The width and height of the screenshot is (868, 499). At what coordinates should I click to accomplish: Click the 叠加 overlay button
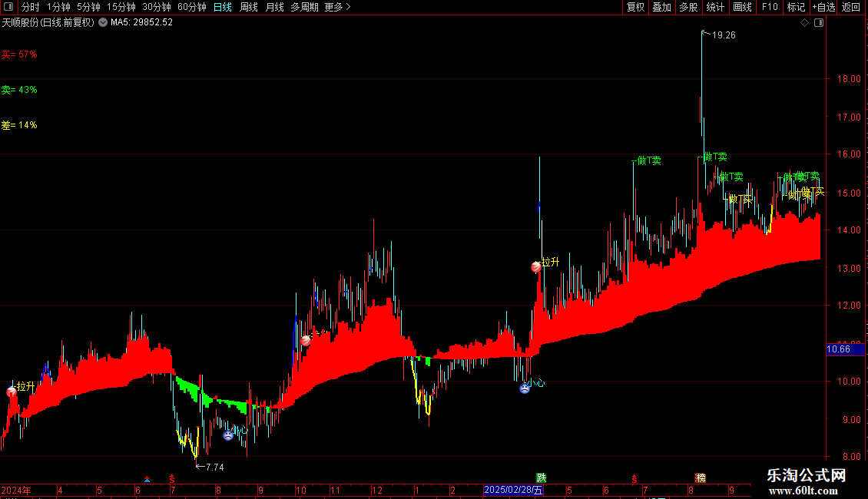coord(661,7)
